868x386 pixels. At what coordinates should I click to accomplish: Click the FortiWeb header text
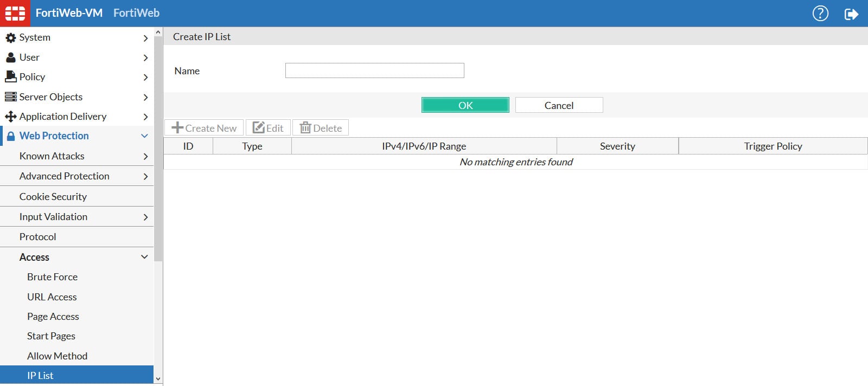(136, 13)
